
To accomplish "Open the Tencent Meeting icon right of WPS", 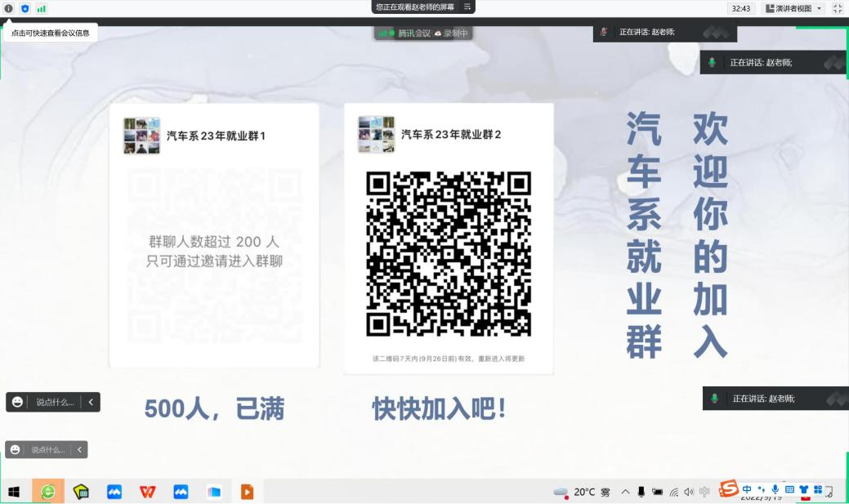I will coord(181,492).
